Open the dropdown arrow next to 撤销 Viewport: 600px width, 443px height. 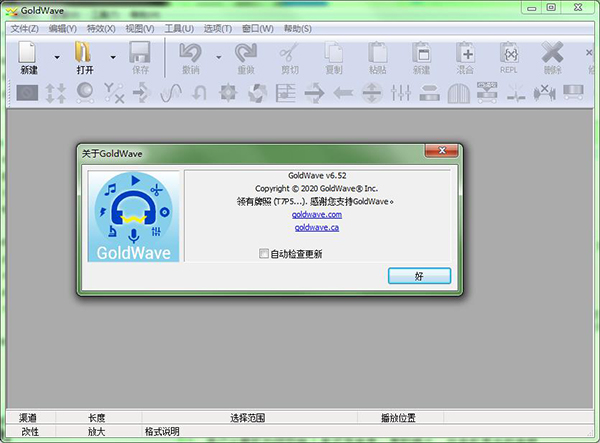click(x=218, y=58)
